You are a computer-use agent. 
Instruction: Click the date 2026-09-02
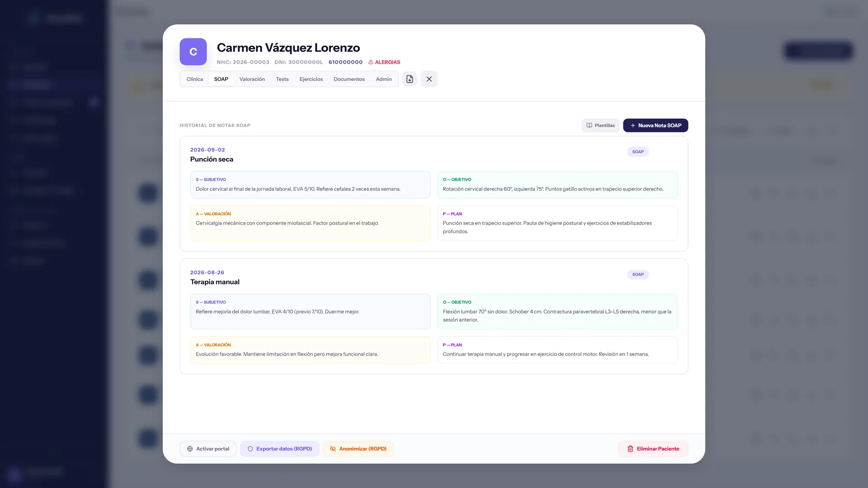point(208,150)
